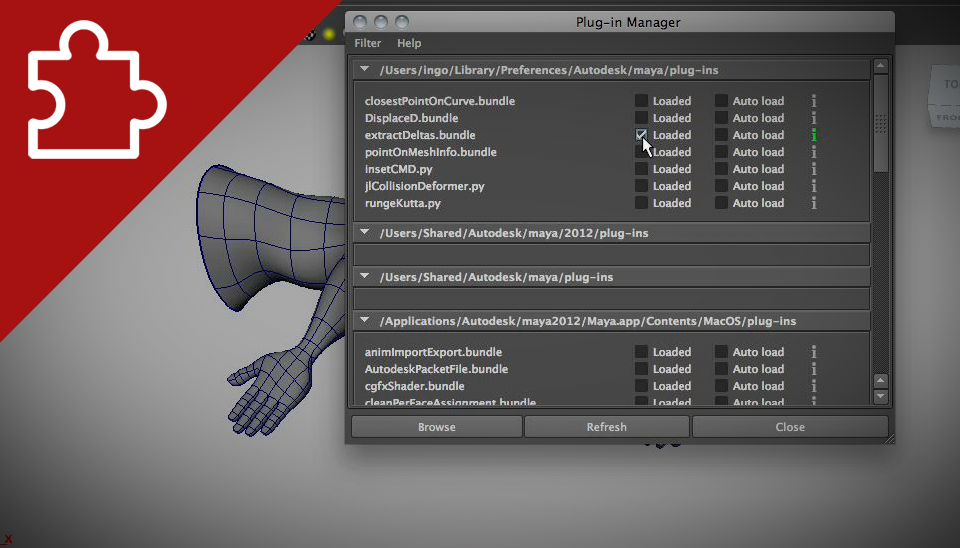Toggle Loaded for DisplaceD.bundle

click(x=641, y=118)
